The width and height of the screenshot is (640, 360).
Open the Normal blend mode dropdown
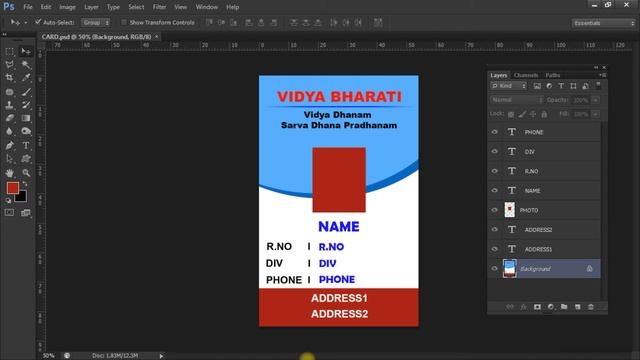click(517, 100)
